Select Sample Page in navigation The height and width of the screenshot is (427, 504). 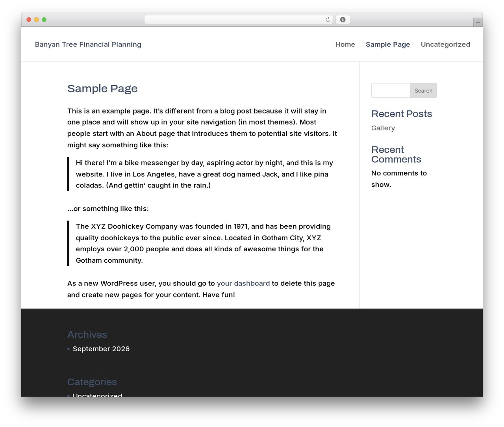point(388,45)
